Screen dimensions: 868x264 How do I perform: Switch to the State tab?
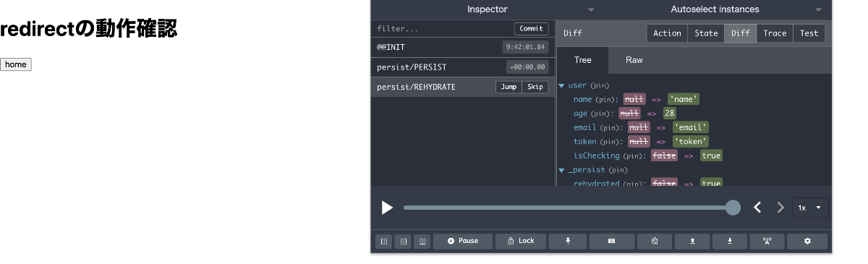pyautogui.click(x=706, y=33)
